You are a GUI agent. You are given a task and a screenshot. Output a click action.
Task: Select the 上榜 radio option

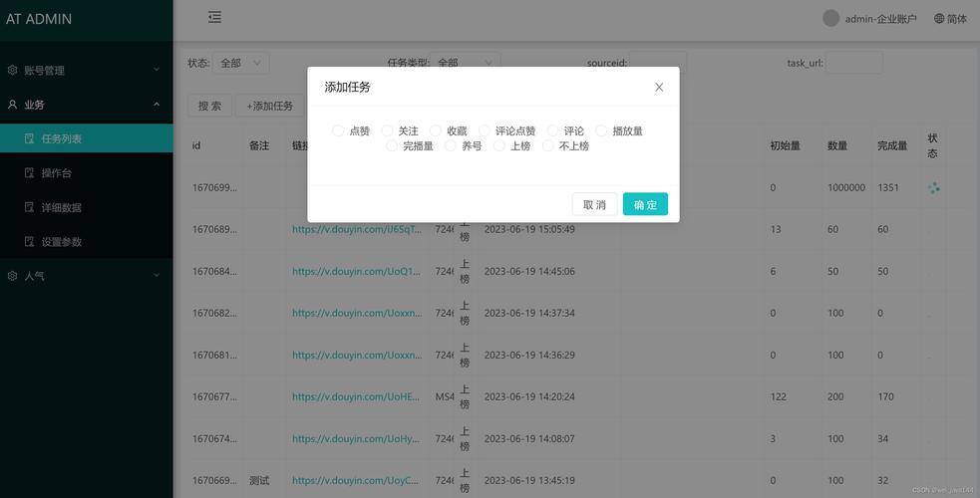tap(498, 146)
